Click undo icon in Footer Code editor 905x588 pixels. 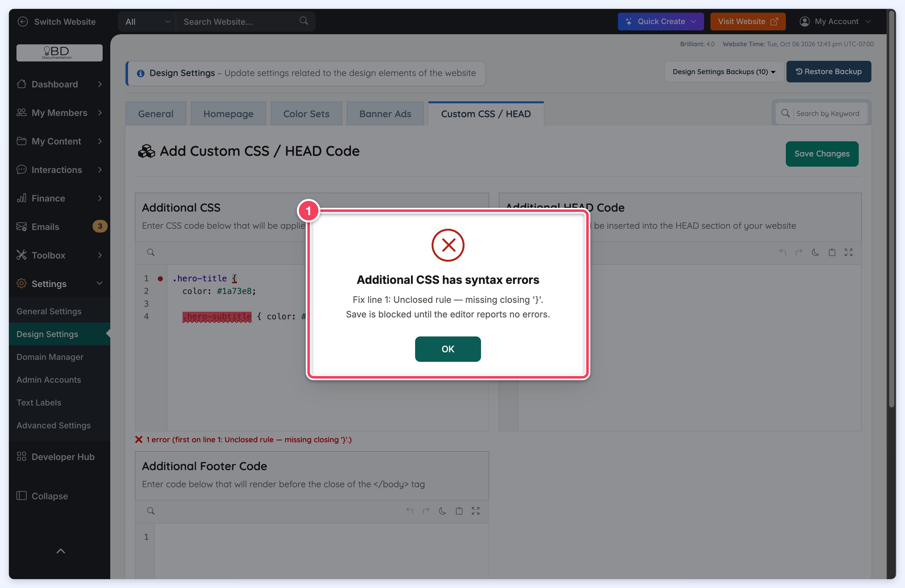tap(409, 510)
